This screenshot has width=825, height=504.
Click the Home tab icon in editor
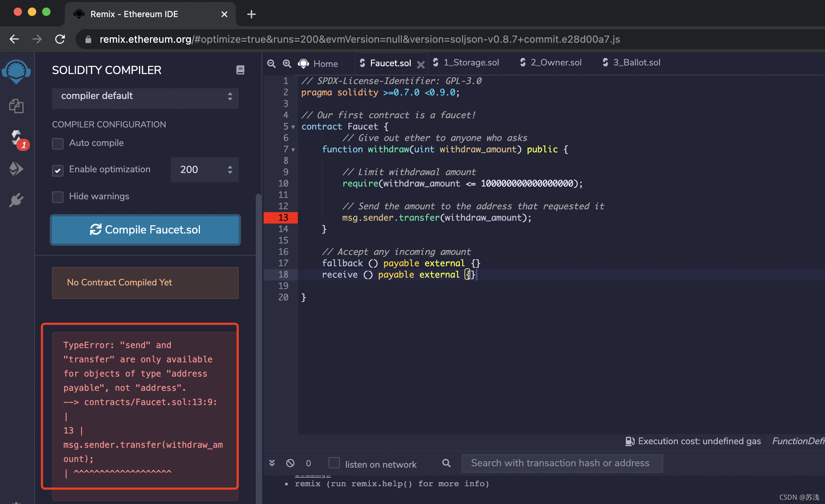[305, 62]
